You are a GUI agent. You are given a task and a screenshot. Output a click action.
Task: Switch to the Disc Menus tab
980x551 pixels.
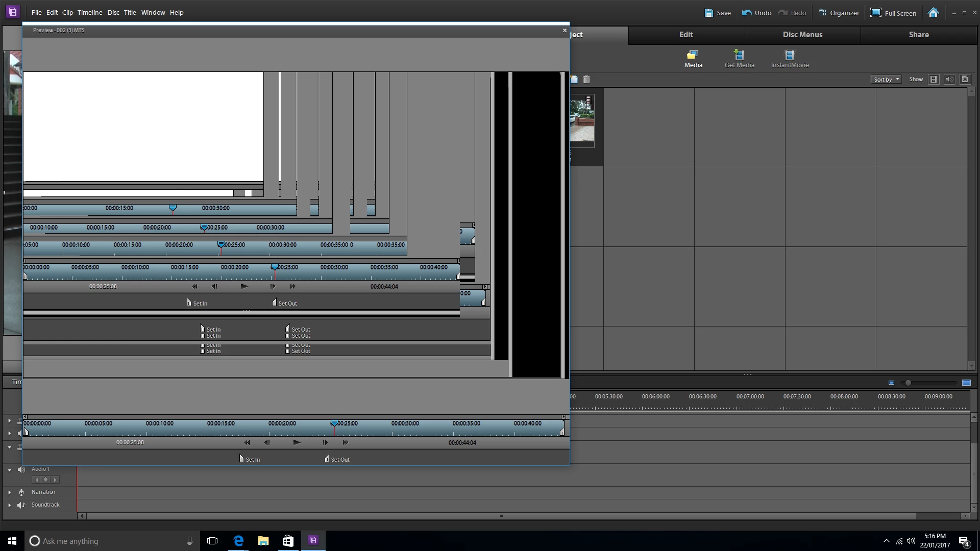(x=802, y=35)
